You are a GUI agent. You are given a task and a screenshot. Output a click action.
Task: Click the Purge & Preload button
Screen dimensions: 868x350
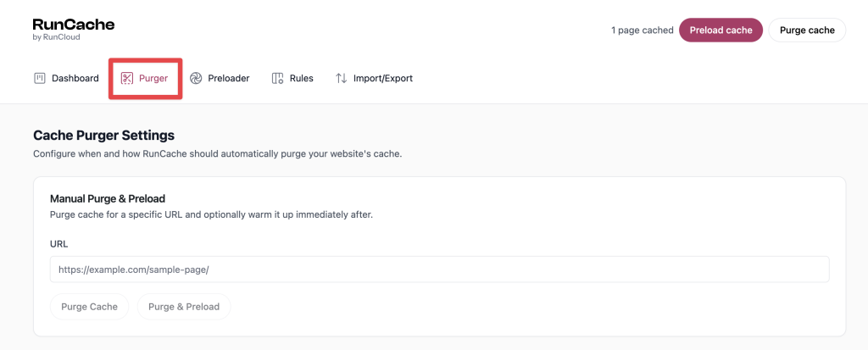pyautogui.click(x=184, y=306)
